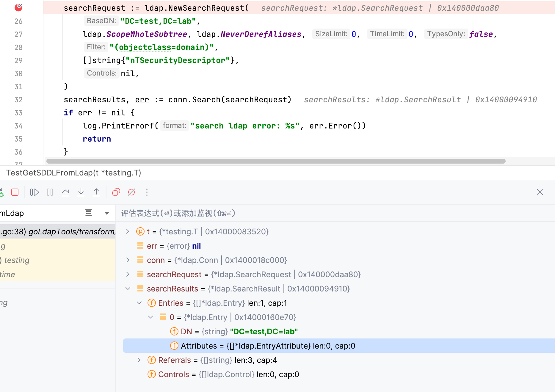555x392 pixels.
Task: Click the field icon beside Controls
Action: click(152, 374)
